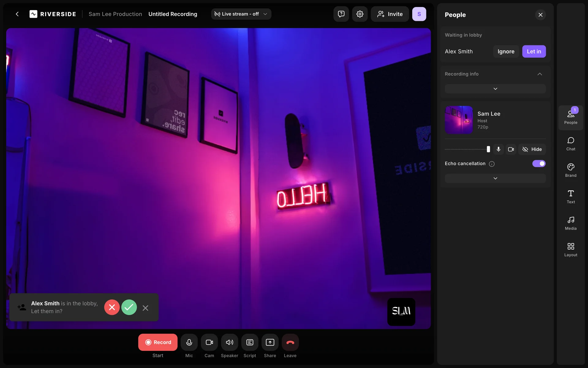588x368 pixels.
Task: Open the Layout grid panel
Action: 571,250
